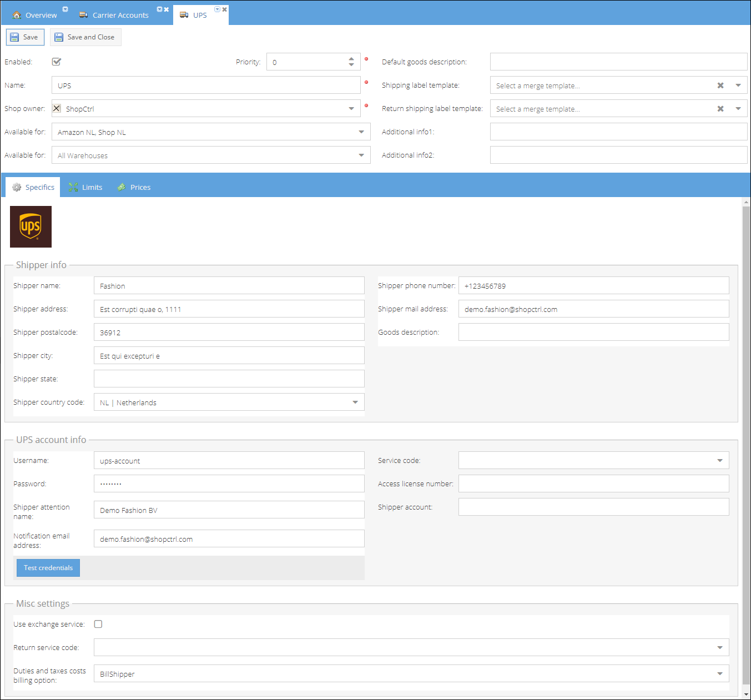The image size is (751, 700).
Task: Click the Shipper postalcode field
Action: pos(229,332)
